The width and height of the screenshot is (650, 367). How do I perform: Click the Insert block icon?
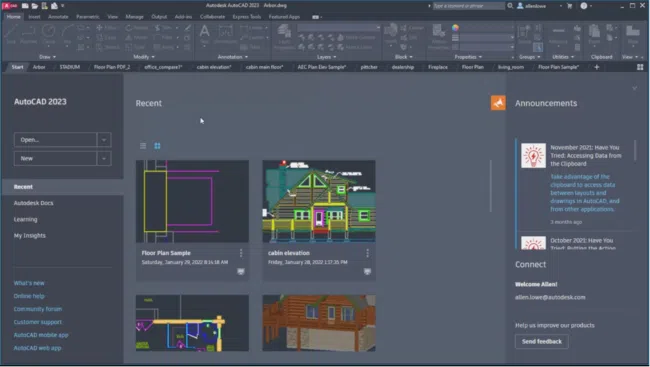pyautogui.click(x=390, y=34)
